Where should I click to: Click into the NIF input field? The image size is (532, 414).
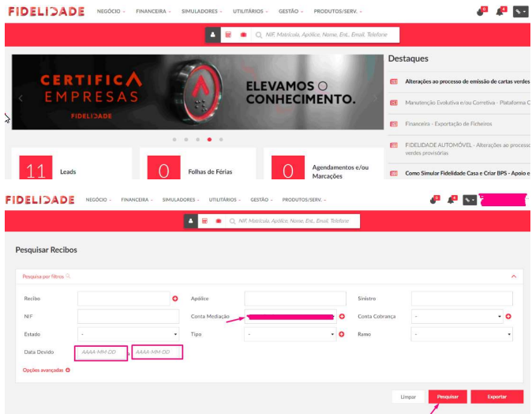(128, 317)
